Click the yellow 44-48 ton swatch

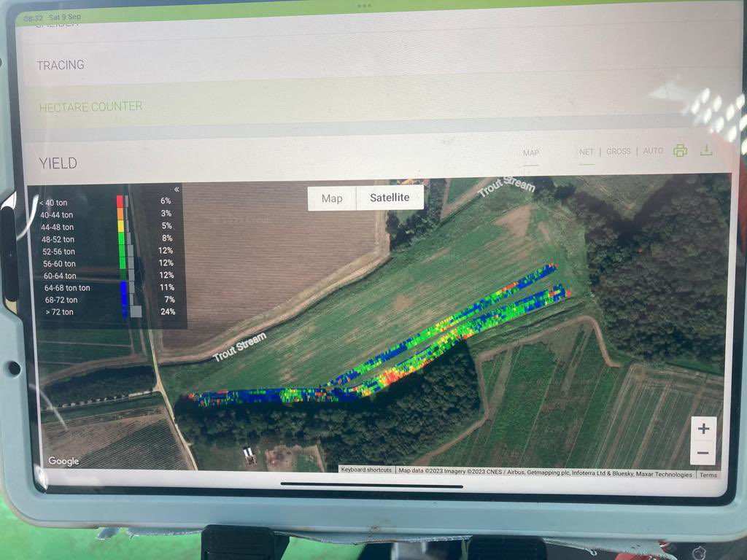(x=120, y=226)
